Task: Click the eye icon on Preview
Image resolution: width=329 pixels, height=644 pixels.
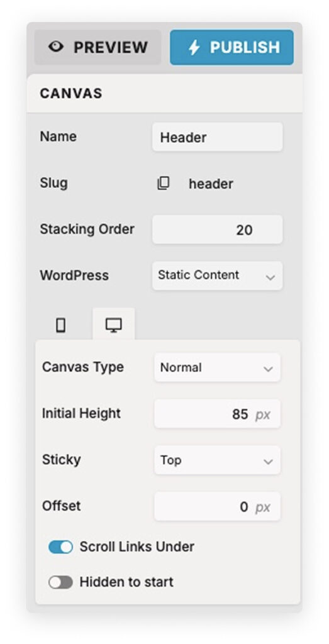Action: (56, 47)
